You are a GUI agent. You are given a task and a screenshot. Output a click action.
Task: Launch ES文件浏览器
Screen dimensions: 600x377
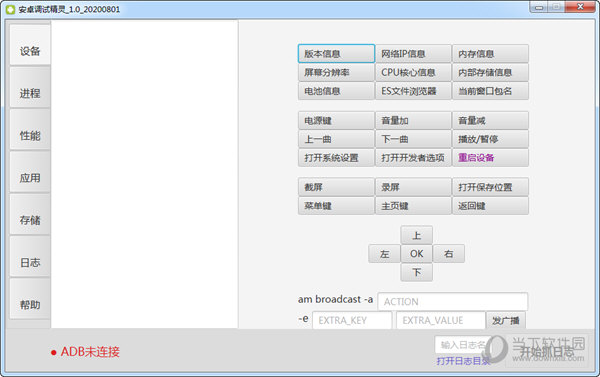(x=413, y=91)
